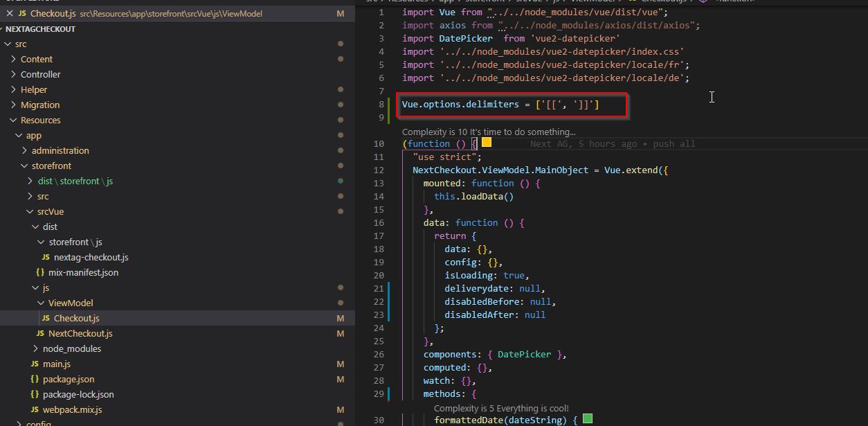Expand the node_modules folder chevron
Screen dimensions: 868x426
tap(35, 348)
